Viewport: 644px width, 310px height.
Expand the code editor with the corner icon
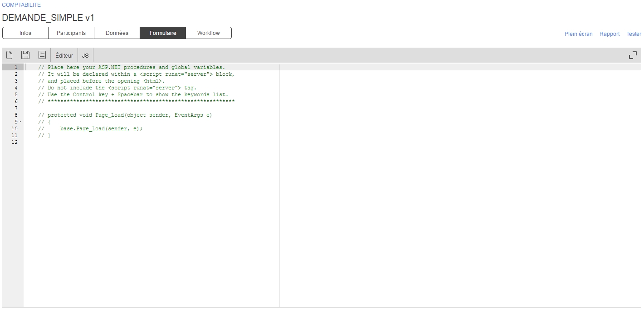633,55
